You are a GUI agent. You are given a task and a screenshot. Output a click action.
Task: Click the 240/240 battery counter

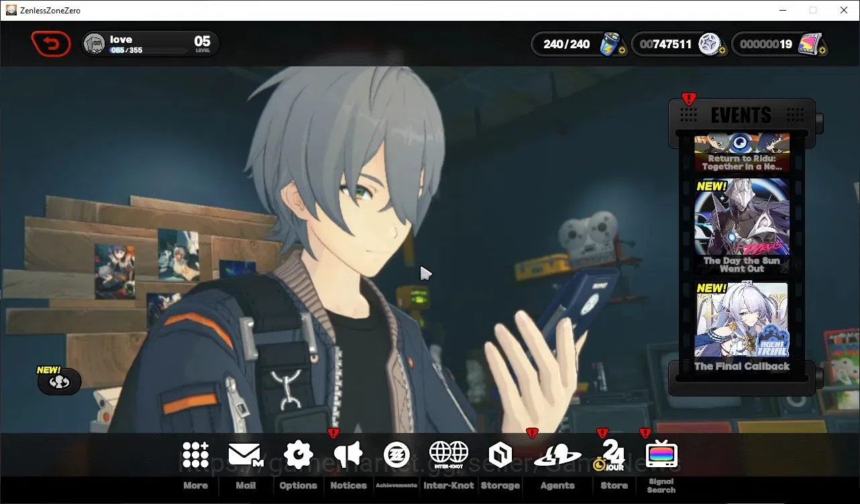click(x=567, y=44)
